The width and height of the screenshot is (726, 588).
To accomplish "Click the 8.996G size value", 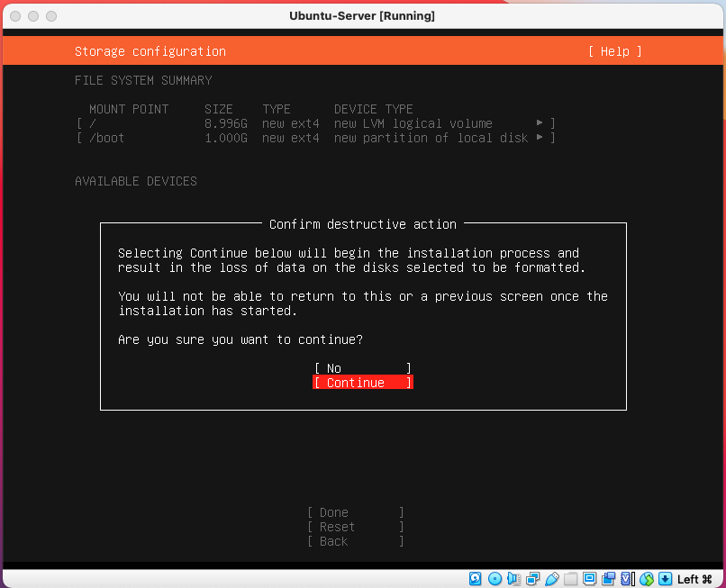I will (x=226, y=123).
